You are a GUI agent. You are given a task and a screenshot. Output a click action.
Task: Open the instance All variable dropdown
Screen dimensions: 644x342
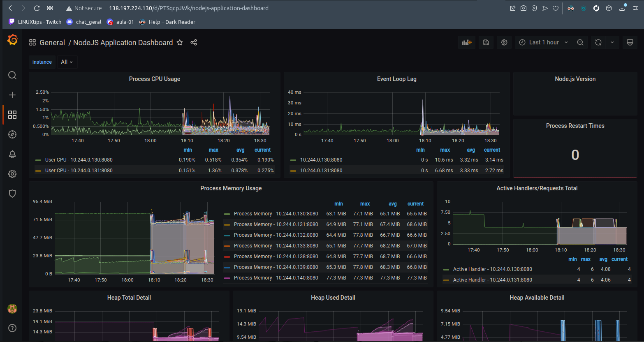coord(67,62)
